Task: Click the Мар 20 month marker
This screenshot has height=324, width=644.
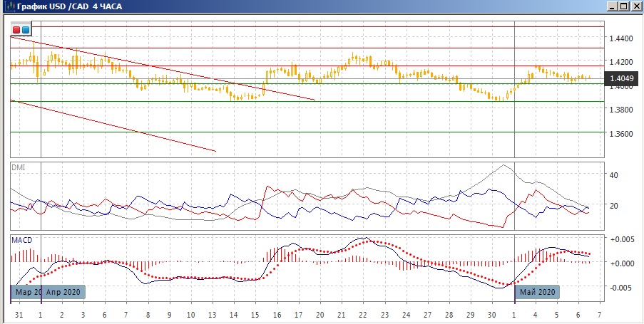Action: 25,291
